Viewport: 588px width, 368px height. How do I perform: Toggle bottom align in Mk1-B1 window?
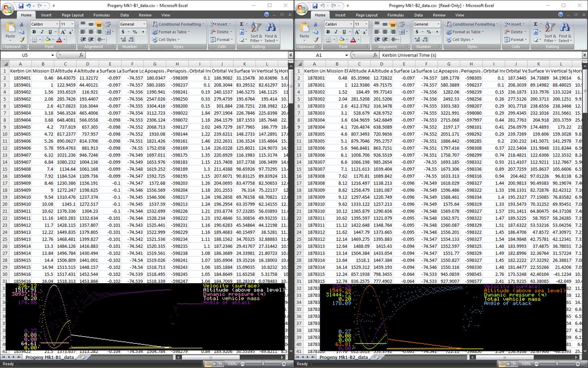click(x=98, y=24)
